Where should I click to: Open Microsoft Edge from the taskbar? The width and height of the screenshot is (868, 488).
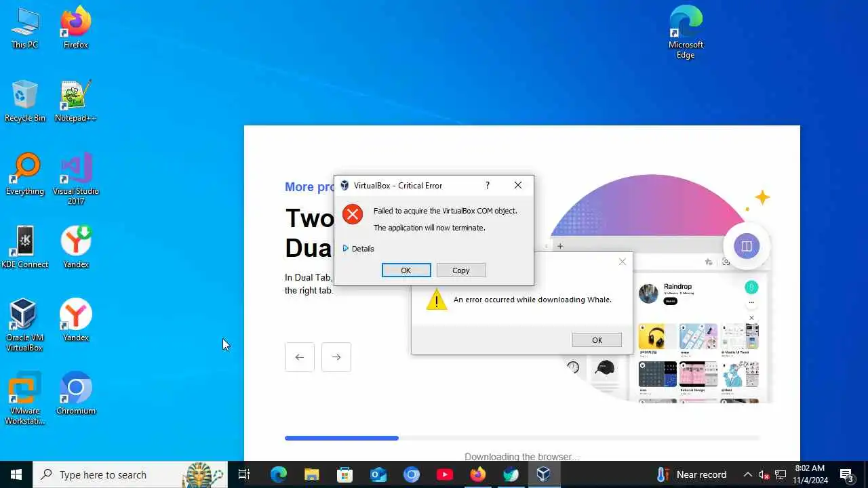point(278,474)
